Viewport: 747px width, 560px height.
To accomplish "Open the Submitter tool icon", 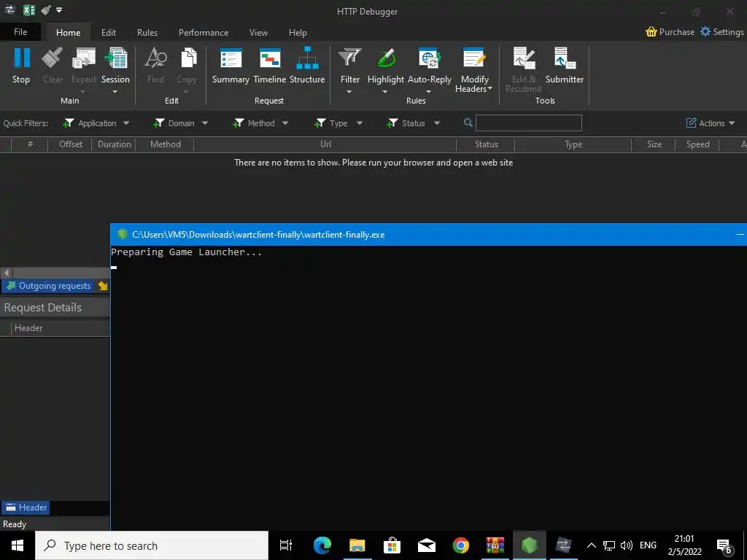I will point(565,58).
